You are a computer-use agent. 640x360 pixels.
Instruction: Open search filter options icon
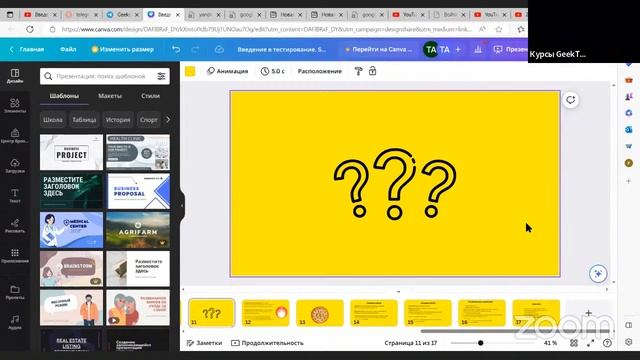tap(161, 76)
